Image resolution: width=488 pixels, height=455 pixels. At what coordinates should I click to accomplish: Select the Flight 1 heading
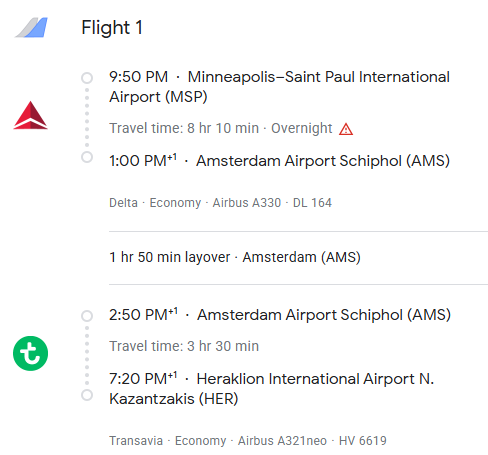coord(112,27)
